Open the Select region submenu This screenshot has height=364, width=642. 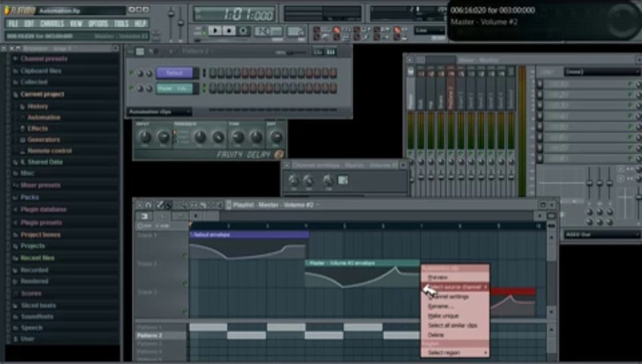(x=455, y=353)
